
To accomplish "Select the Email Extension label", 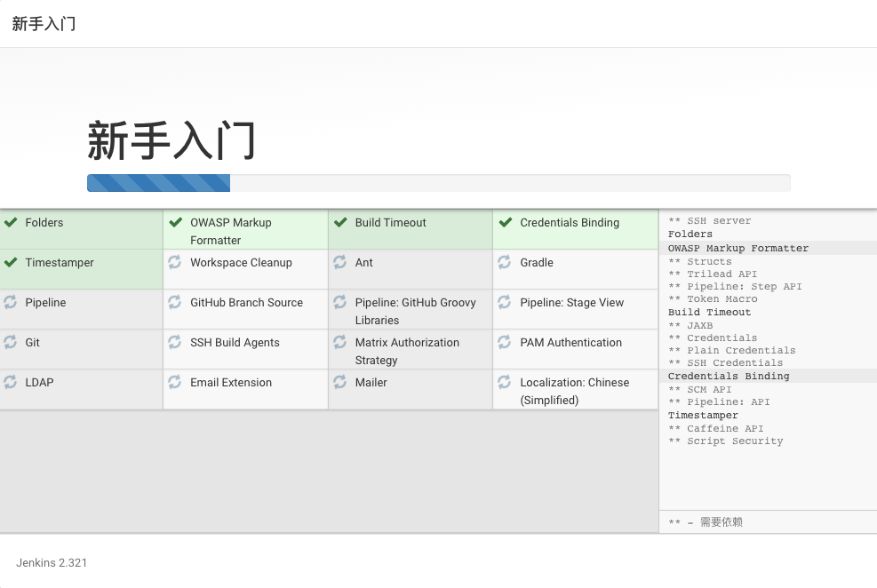I will point(231,382).
